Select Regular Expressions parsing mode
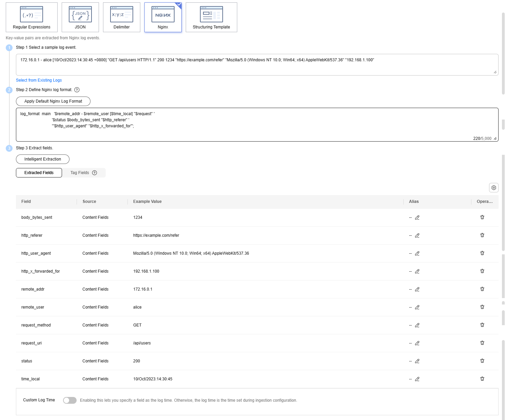 click(32, 17)
